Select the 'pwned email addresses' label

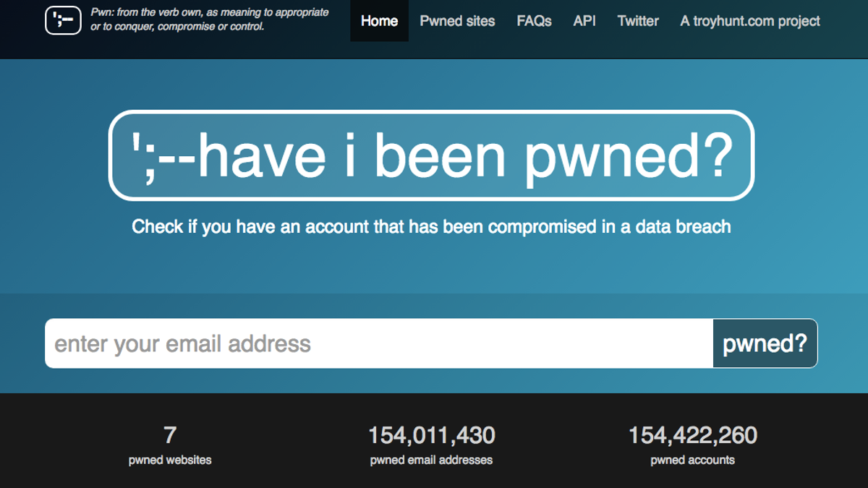(431, 460)
